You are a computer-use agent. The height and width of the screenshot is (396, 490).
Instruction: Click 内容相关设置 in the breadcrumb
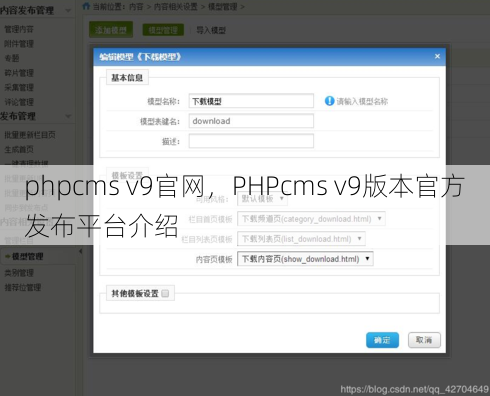click(176, 6)
